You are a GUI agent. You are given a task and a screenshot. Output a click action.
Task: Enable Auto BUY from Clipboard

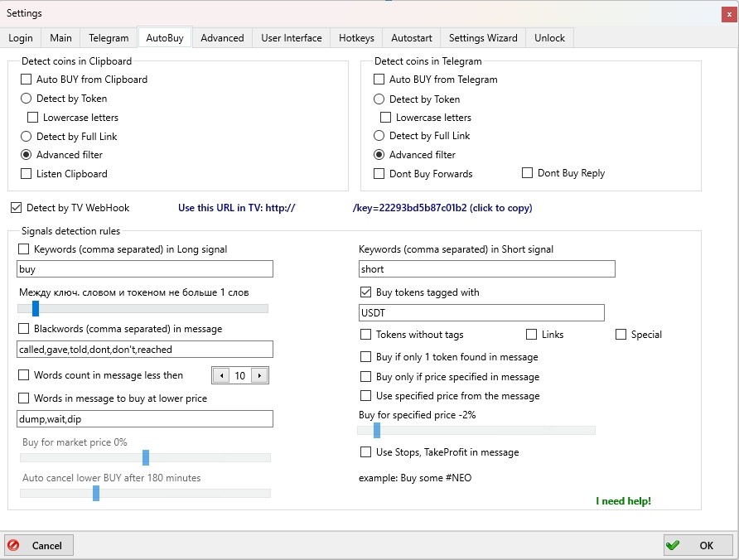27,79
